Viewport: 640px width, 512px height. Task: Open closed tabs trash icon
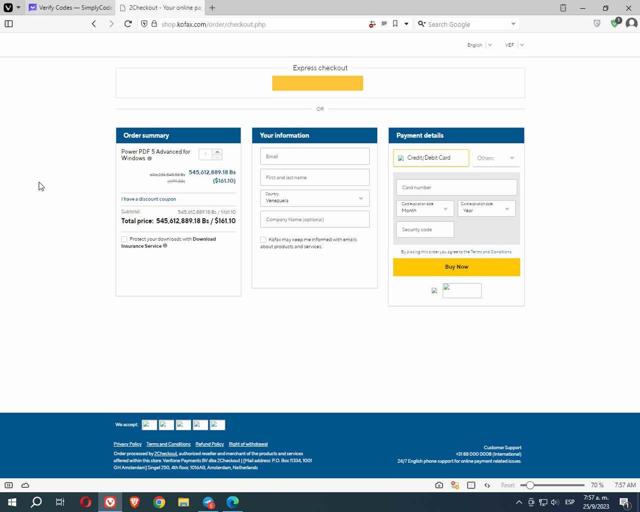[x=563, y=7]
